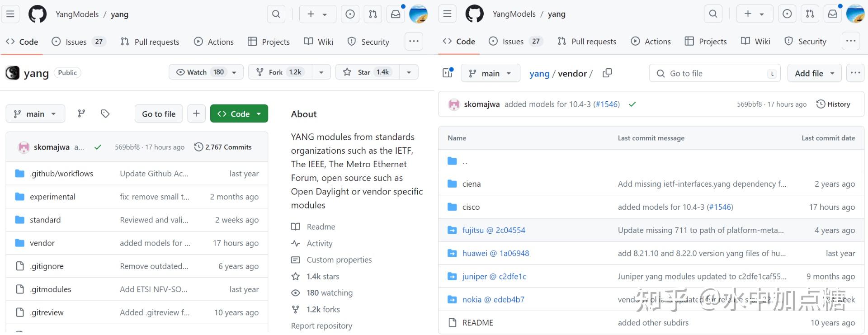Viewport: 868px width, 335px height.
Task: Click the branches icon next to main
Action: point(81,113)
